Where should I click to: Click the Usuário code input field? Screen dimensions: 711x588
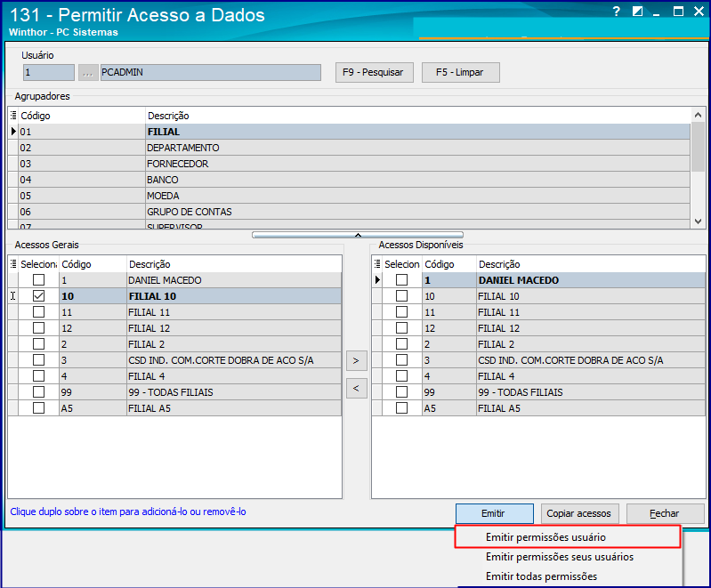tap(49, 73)
